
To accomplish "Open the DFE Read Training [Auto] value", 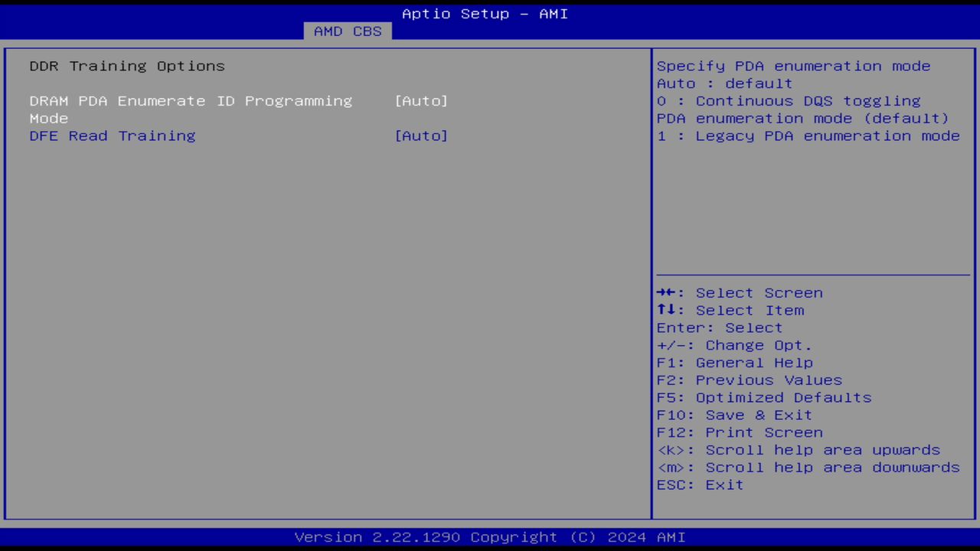I will [x=421, y=136].
